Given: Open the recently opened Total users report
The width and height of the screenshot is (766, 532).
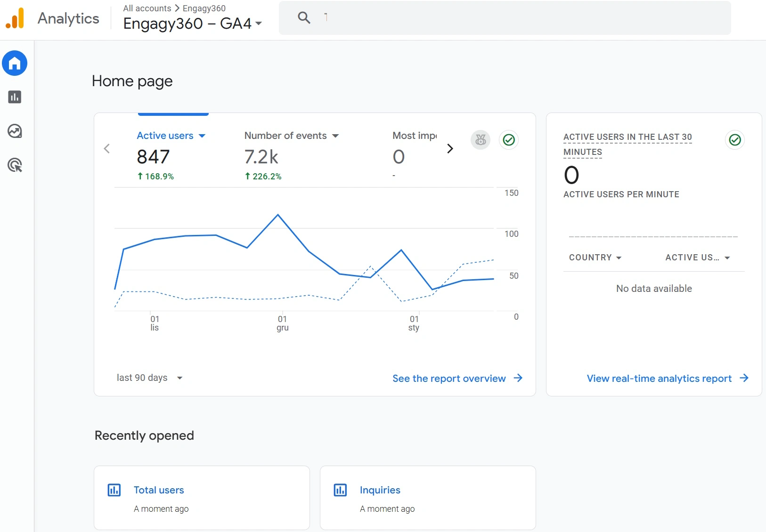Looking at the screenshot, I should point(159,490).
